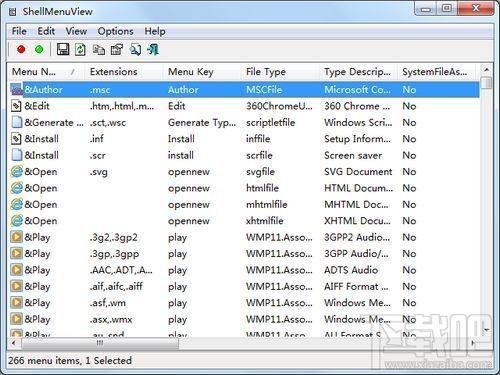This screenshot has width=500, height=375.
Task: Click the IE icon of the htmlfile row
Action: coord(16,188)
